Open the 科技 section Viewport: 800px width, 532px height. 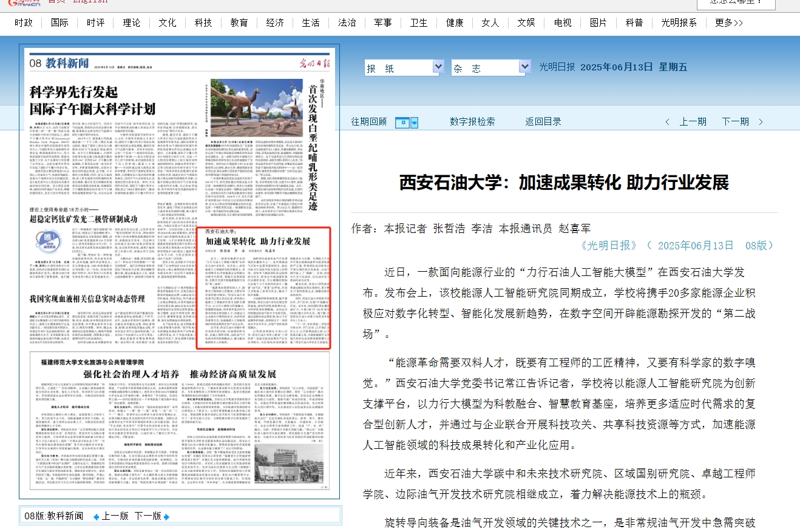click(x=203, y=22)
